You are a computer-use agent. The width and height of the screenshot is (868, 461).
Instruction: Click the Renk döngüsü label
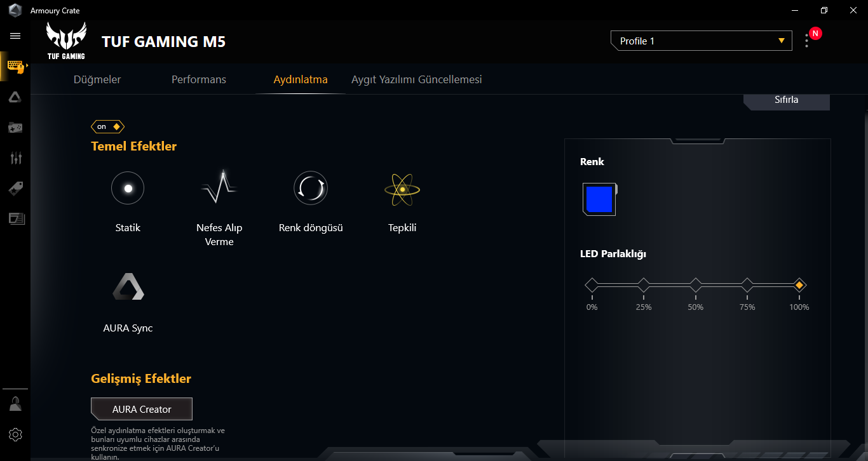pos(311,227)
